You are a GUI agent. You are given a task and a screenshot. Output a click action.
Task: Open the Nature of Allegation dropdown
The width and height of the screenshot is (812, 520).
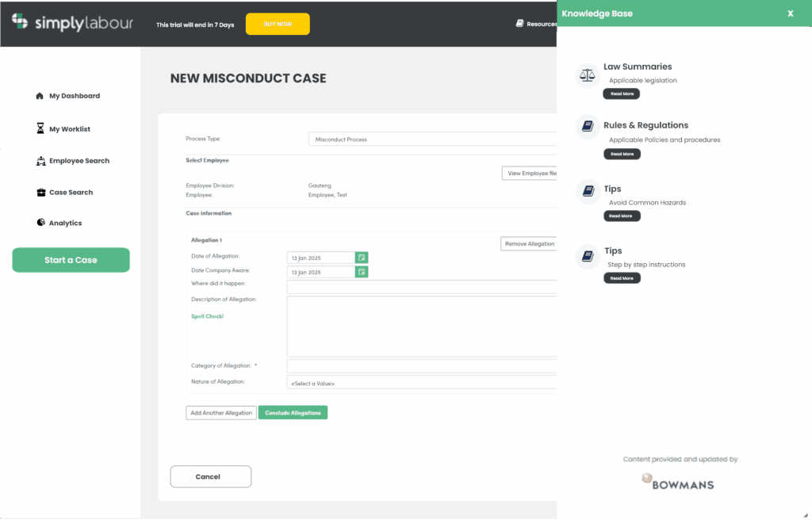pos(422,383)
